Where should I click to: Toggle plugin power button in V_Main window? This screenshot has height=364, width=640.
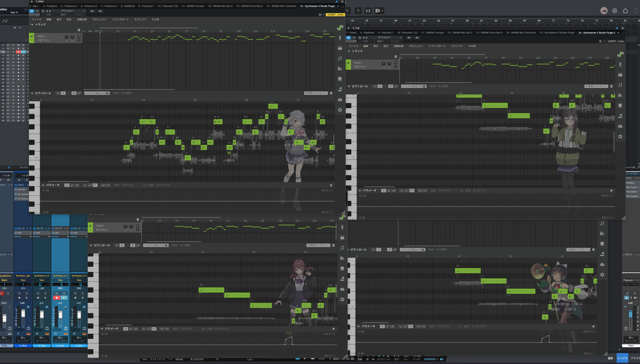coord(31,11)
